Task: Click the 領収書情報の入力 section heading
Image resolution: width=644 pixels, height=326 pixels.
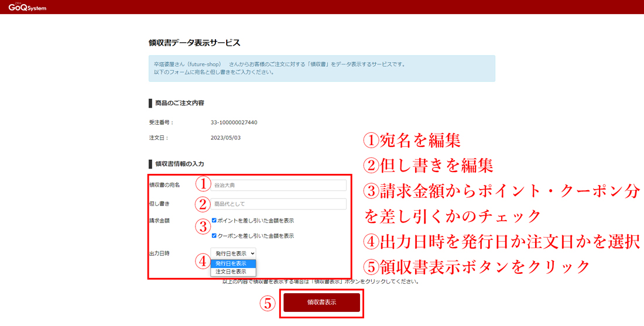Action: coord(179,164)
